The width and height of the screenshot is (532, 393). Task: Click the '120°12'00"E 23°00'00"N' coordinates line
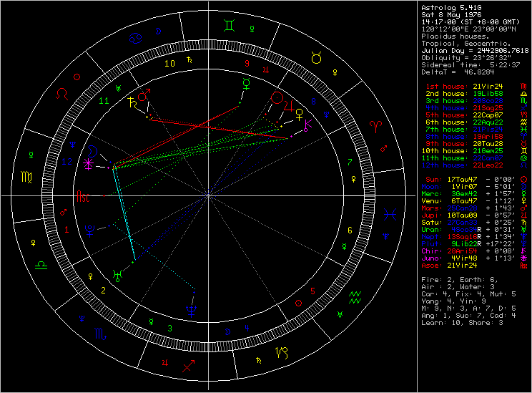pyautogui.click(x=468, y=29)
